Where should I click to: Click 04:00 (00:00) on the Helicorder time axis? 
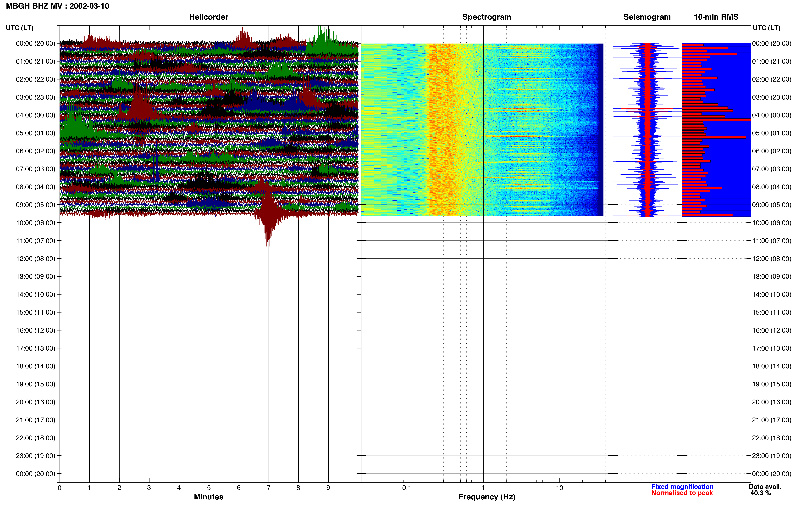tap(36, 115)
